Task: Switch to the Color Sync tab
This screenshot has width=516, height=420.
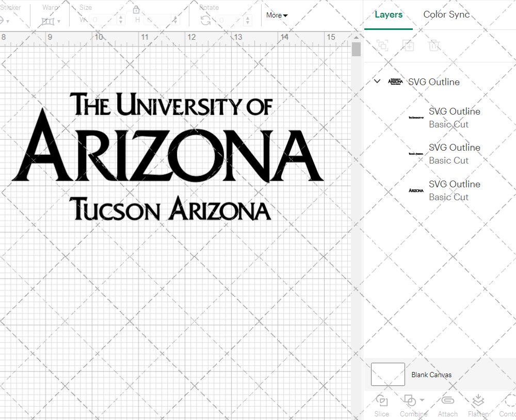Action: (x=446, y=14)
